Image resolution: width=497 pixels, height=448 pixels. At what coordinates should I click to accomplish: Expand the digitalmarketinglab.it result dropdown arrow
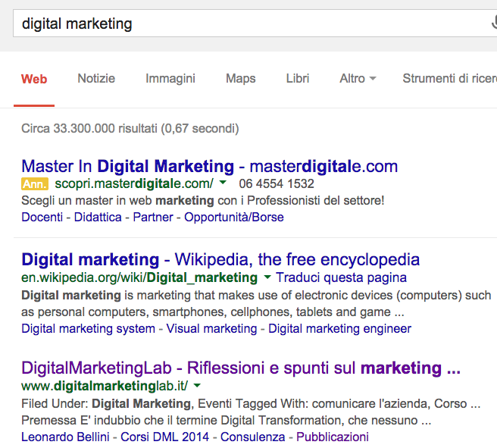(x=197, y=385)
